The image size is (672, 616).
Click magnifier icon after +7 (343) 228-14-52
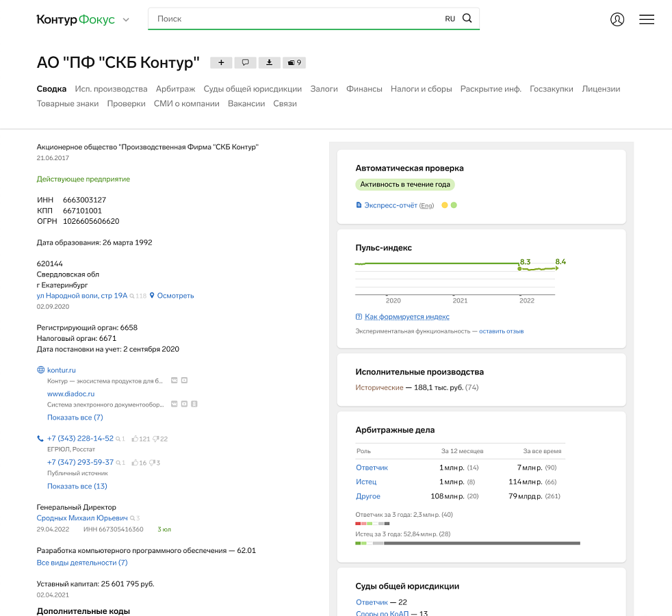[x=118, y=439]
